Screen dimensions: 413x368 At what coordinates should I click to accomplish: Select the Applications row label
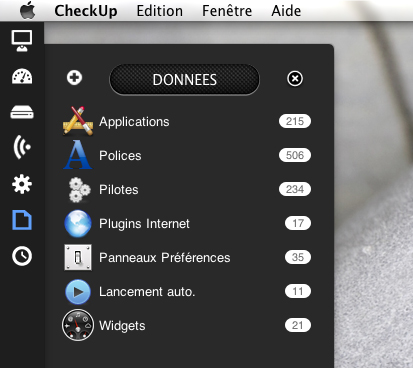point(134,122)
